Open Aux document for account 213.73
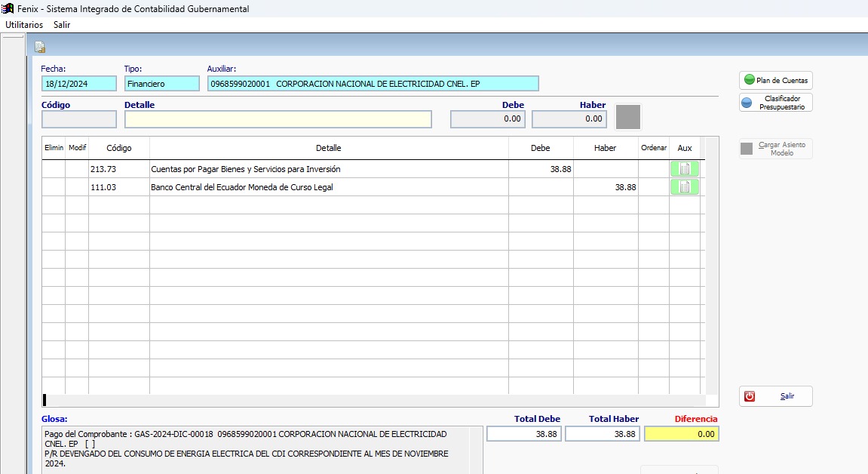This screenshot has width=868, height=474. point(684,169)
